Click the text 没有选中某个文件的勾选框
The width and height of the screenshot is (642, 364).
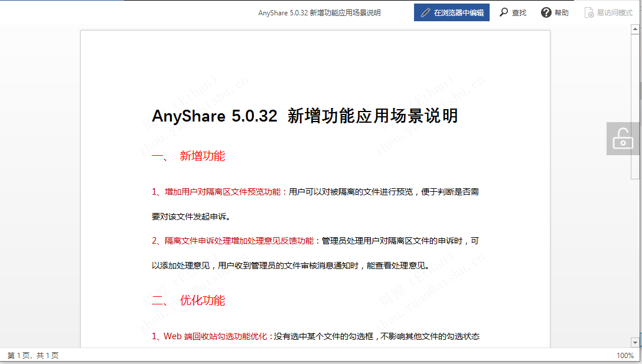click(x=324, y=337)
